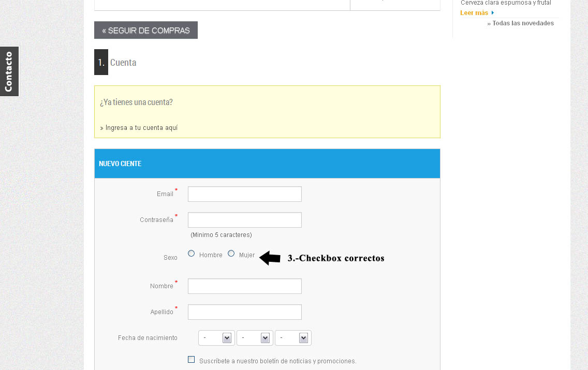The height and width of the screenshot is (370, 588).
Task: Open the last birth date dropdown
Action: click(x=293, y=338)
